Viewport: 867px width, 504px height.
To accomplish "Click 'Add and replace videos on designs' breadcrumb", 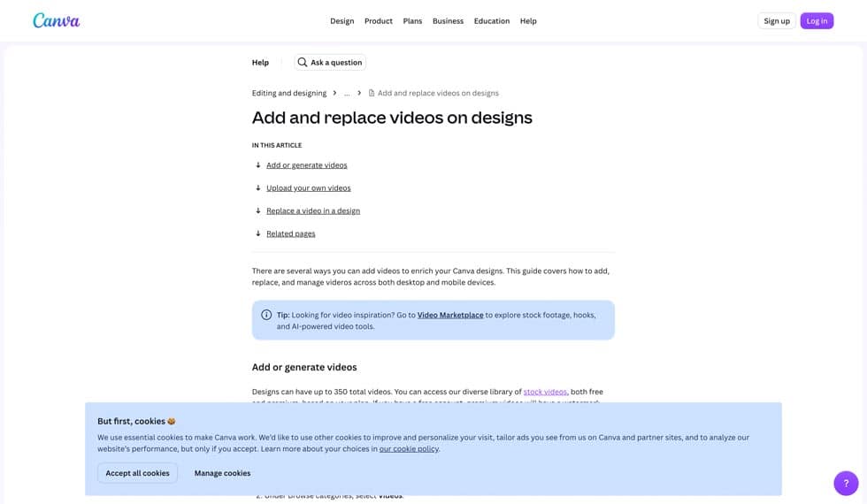I will 438,93.
